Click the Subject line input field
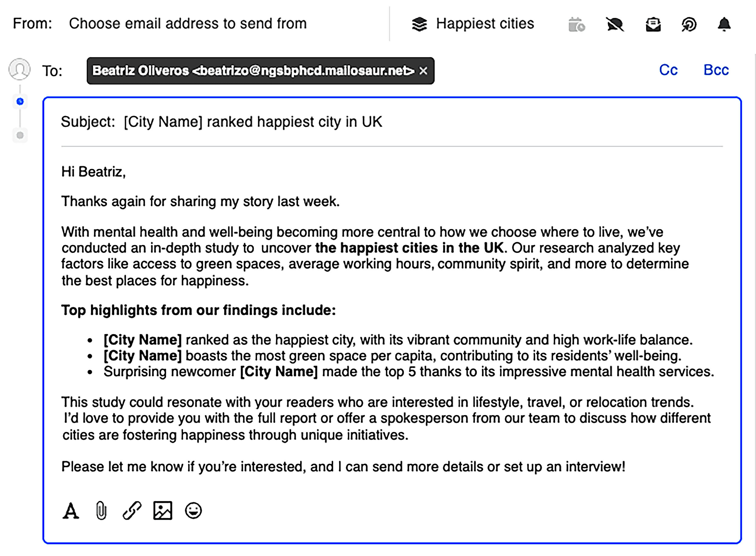 pos(253,122)
